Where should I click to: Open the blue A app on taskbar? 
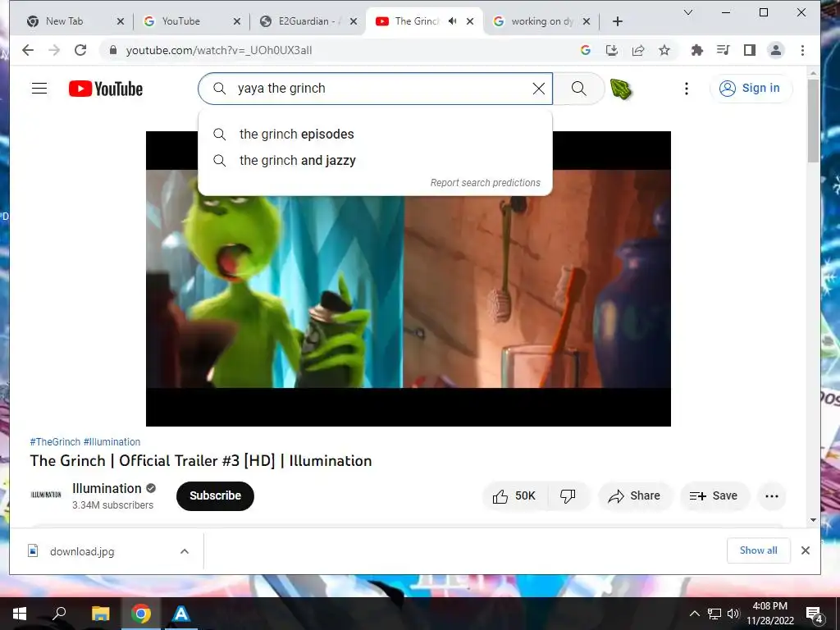click(x=181, y=614)
